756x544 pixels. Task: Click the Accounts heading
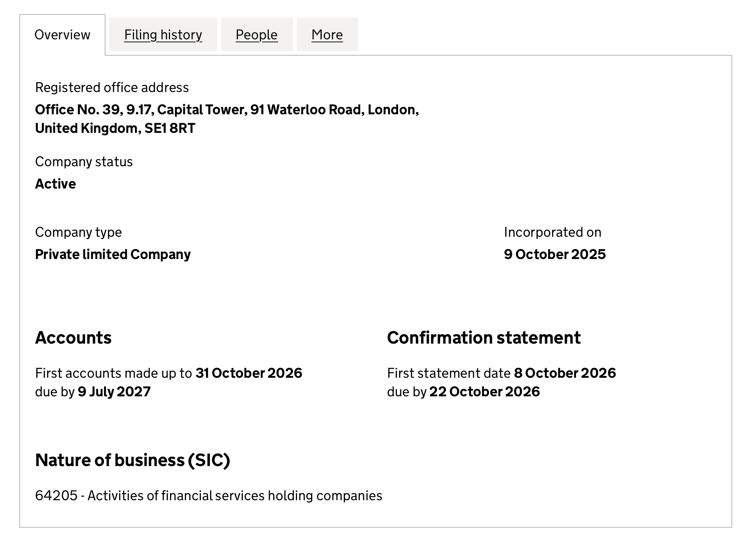73,338
